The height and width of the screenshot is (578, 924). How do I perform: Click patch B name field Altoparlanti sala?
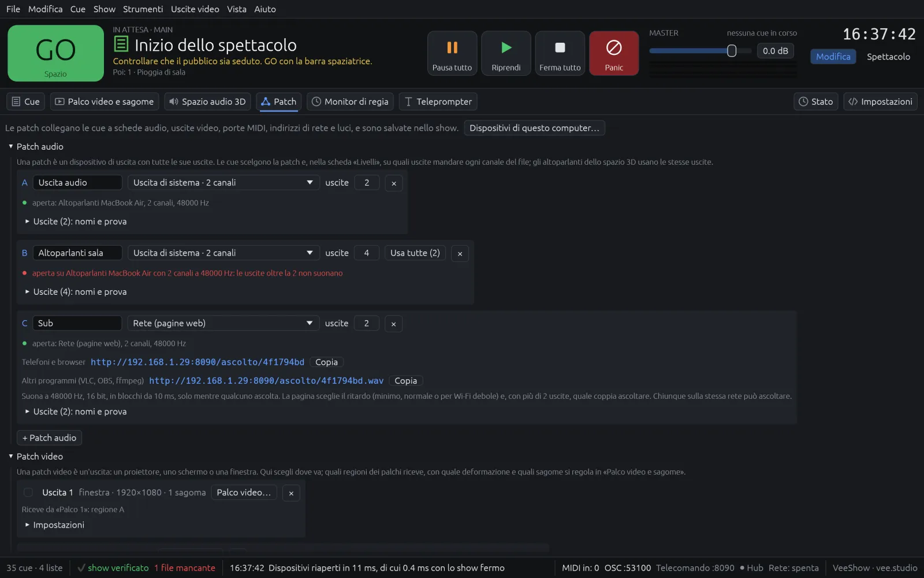point(77,253)
